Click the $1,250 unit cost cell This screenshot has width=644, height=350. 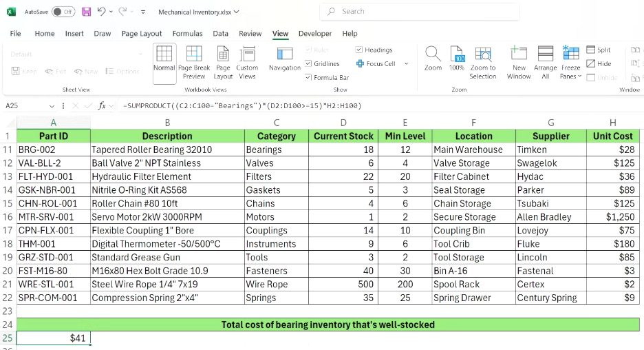(613, 217)
